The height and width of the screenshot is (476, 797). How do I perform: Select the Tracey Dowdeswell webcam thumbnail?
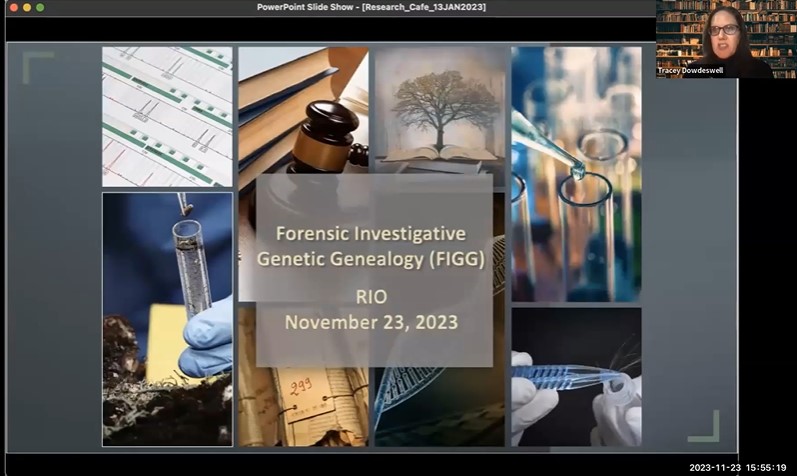[726, 39]
